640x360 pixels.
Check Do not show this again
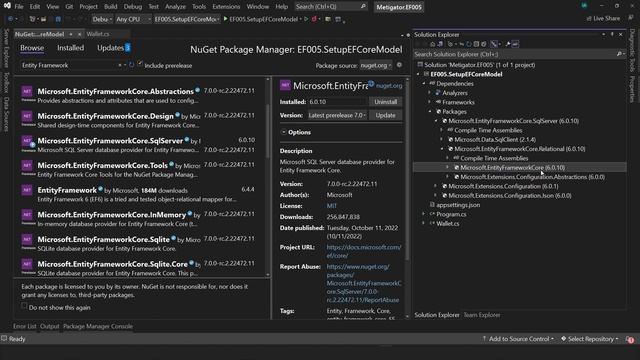pyautogui.click(x=24, y=306)
